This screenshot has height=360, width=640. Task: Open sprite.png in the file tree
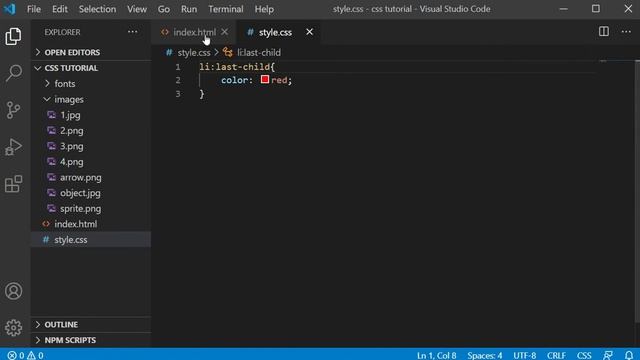click(91, 209)
